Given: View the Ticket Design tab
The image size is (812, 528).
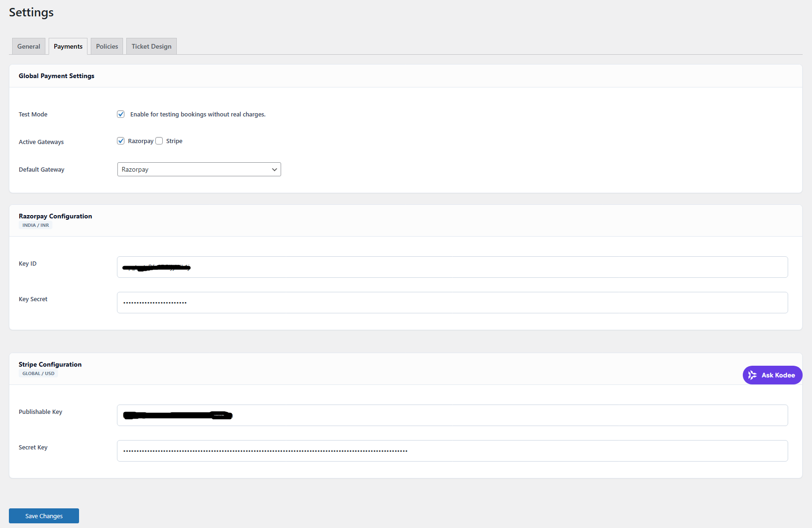Looking at the screenshot, I should click(x=151, y=46).
